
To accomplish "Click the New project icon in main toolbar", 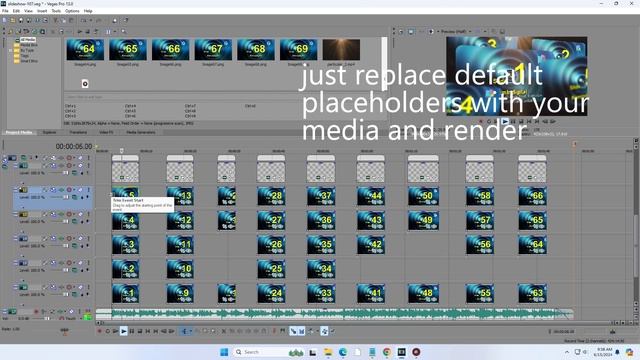I will pos(4,20).
